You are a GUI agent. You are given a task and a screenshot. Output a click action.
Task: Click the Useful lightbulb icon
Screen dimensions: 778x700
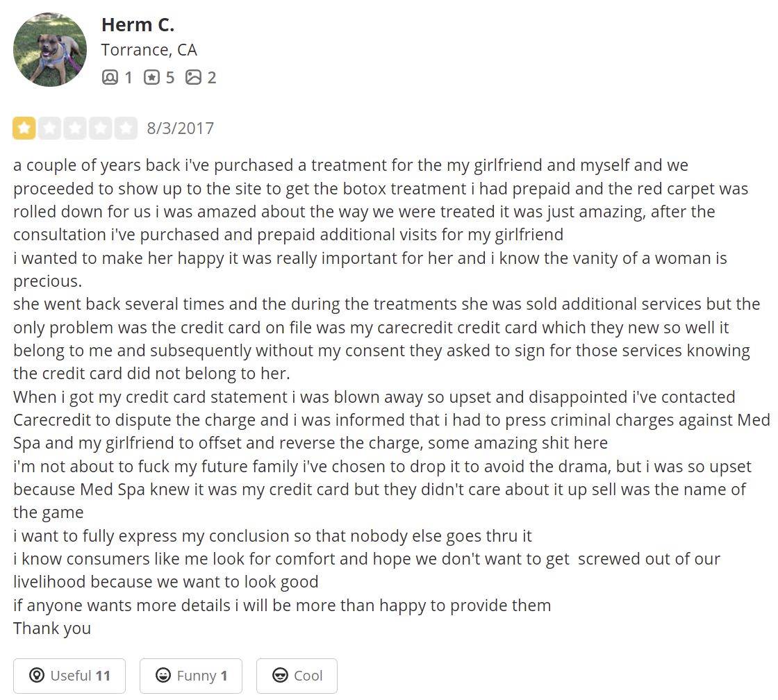[37, 675]
